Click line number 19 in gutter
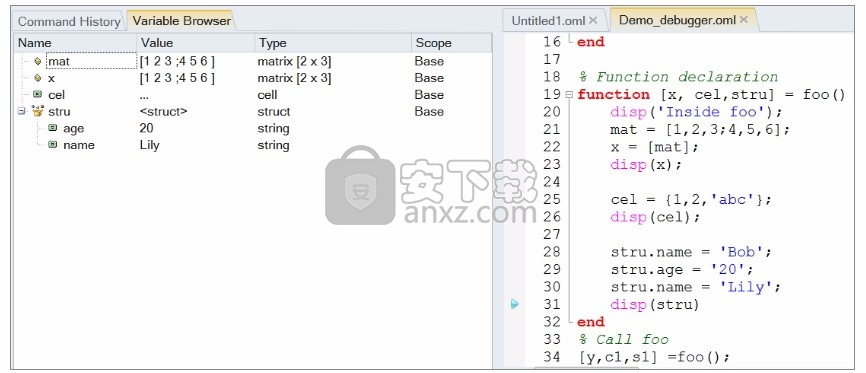The height and width of the screenshot is (373, 866). tap(552, 94)
